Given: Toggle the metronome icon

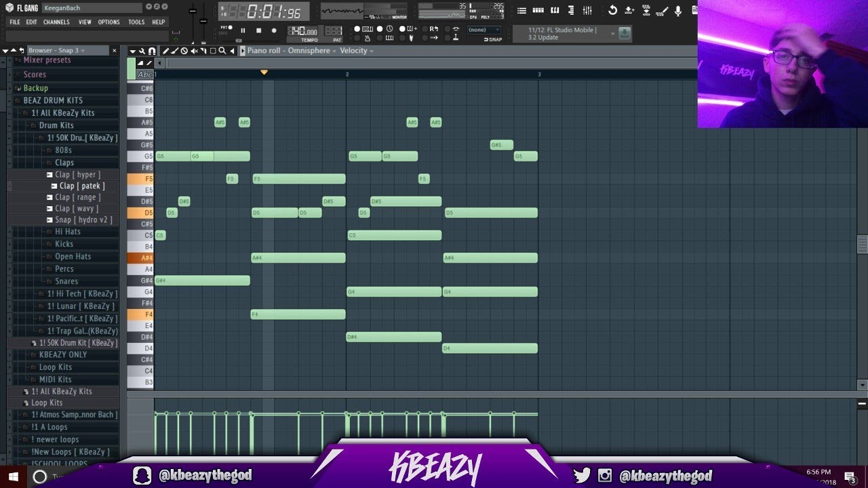Looking at the screenshot, I should (368, 38).
